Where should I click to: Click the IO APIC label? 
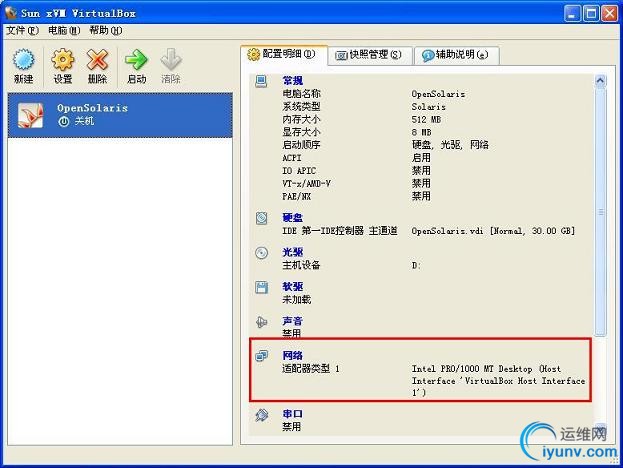click(299, 171)
